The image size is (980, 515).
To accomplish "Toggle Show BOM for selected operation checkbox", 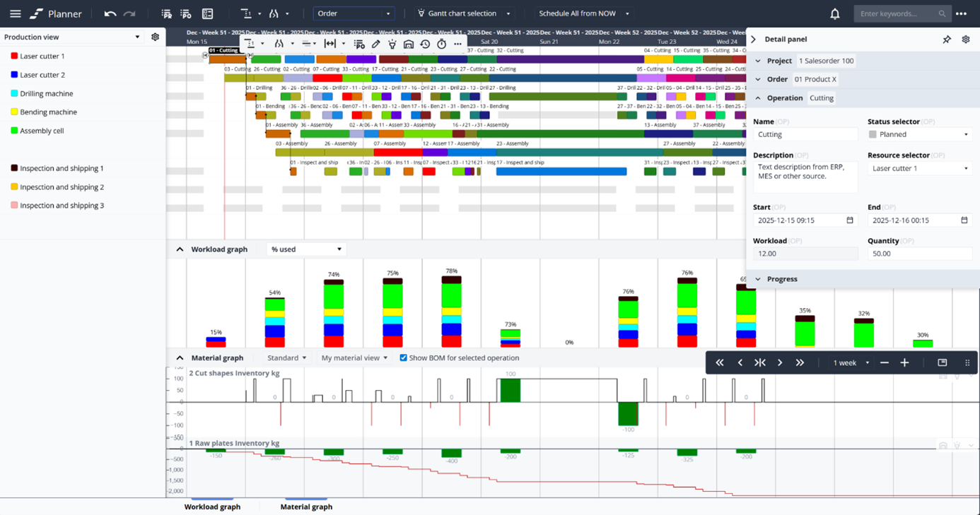I will [403, 357].
